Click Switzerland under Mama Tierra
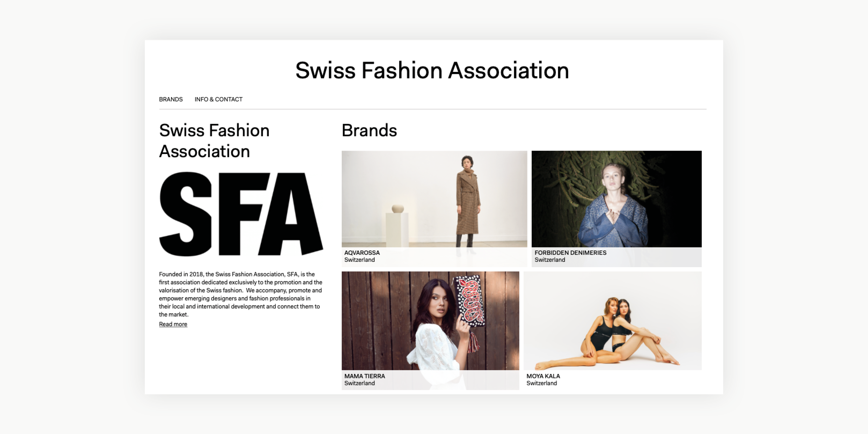The image size is (868, 434). pos(360,383)
